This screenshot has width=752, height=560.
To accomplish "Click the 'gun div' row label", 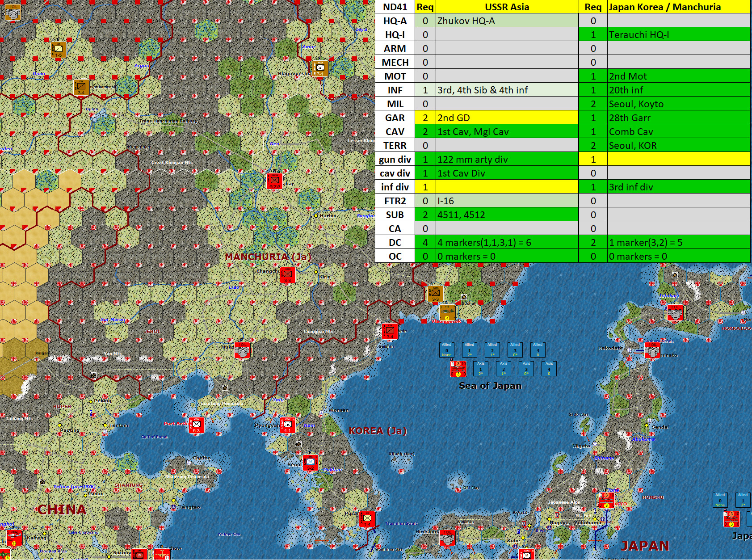I will coord(395,159).
